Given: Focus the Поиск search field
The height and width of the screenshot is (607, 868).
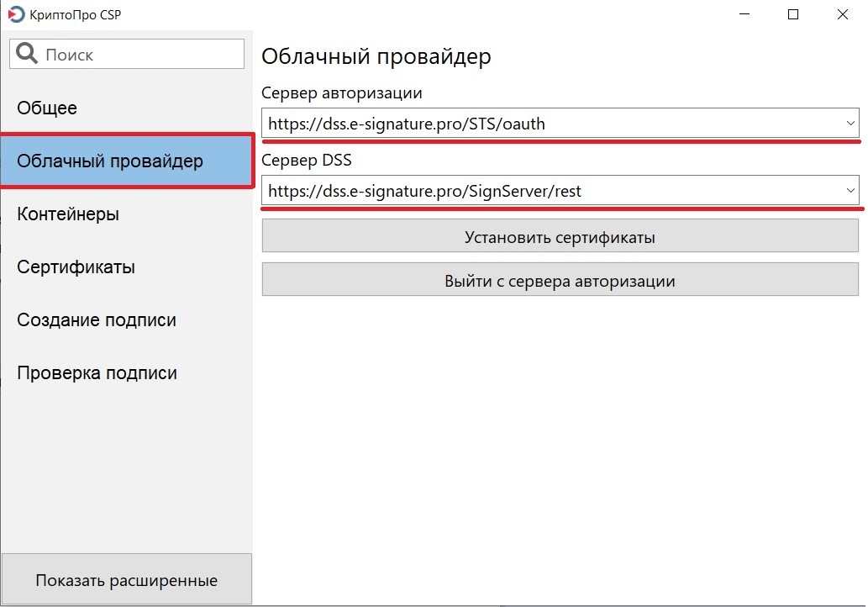Looking at the screenshot, I should (x=127, y=54).
